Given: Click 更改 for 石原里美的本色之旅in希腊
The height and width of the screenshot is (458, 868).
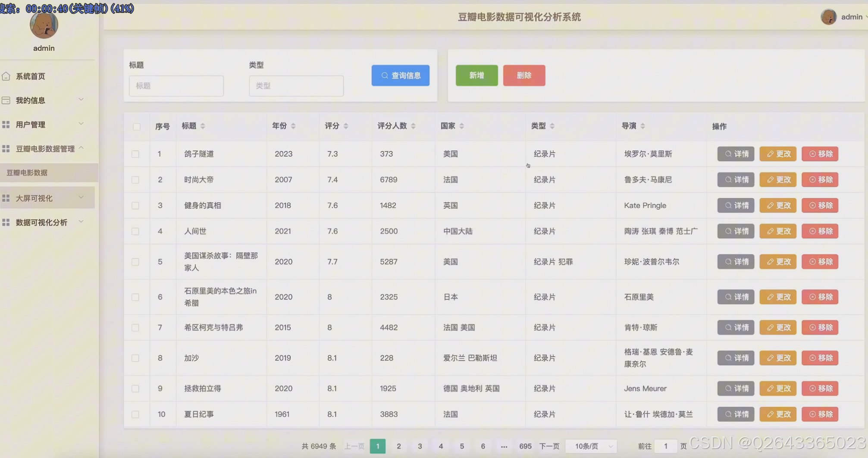Looking at the screenshot, I should [x=778, y=297].
